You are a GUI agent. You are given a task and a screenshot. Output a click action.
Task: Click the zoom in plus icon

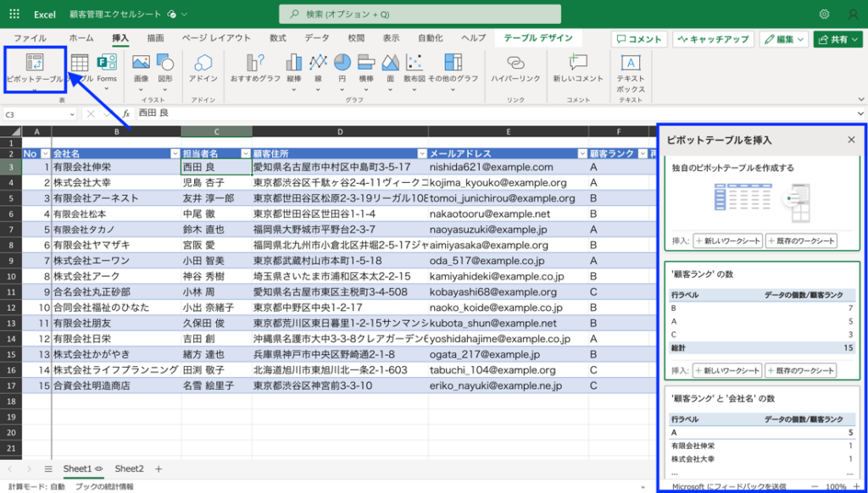point(857,486)
